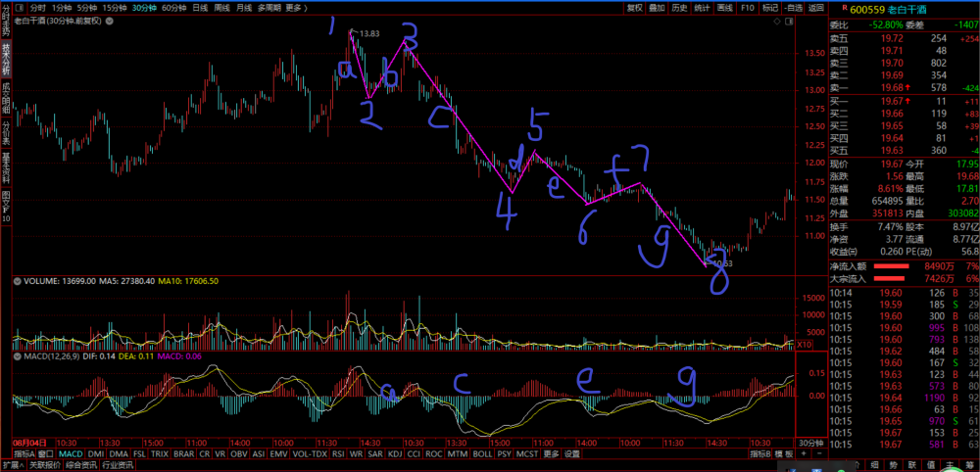Viewport: 980px width, 472px height.
Task: Open the 技术分析 left sidebar tab
Action: 6,60
